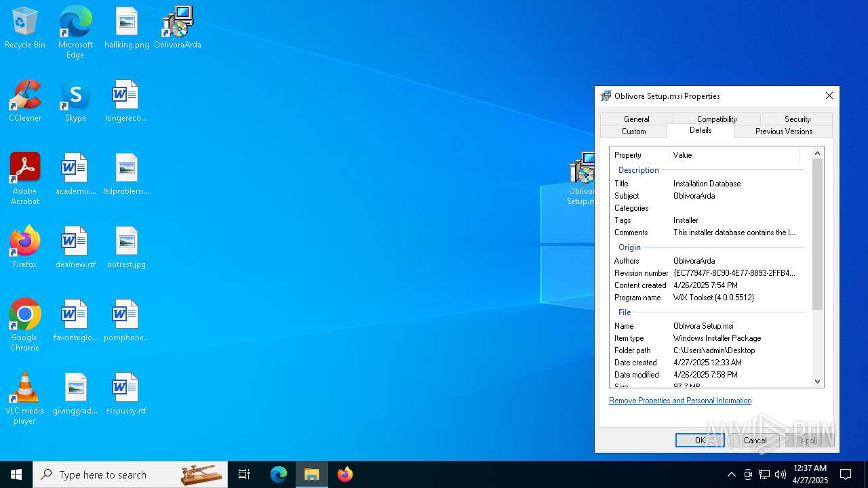Open the Recycle Bin desktop icon
Image resolution: width=868 pixels, height=488 pixels.
click(25, 28)
